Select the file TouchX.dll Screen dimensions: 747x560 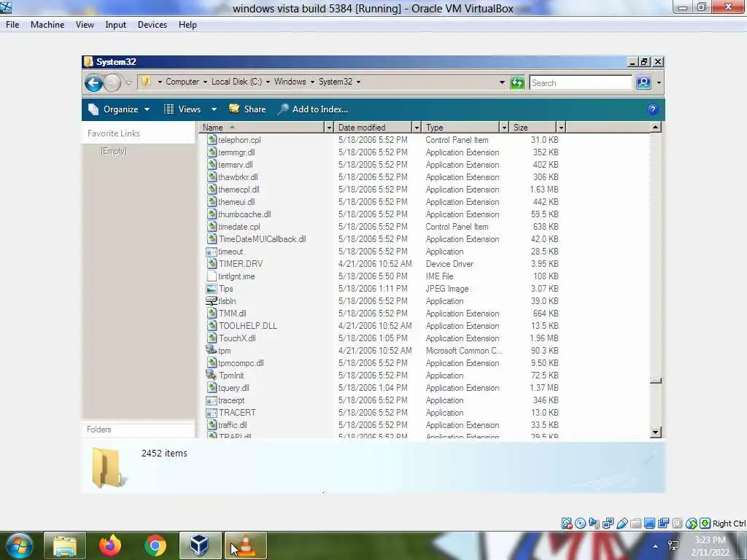tap(237, 338)
